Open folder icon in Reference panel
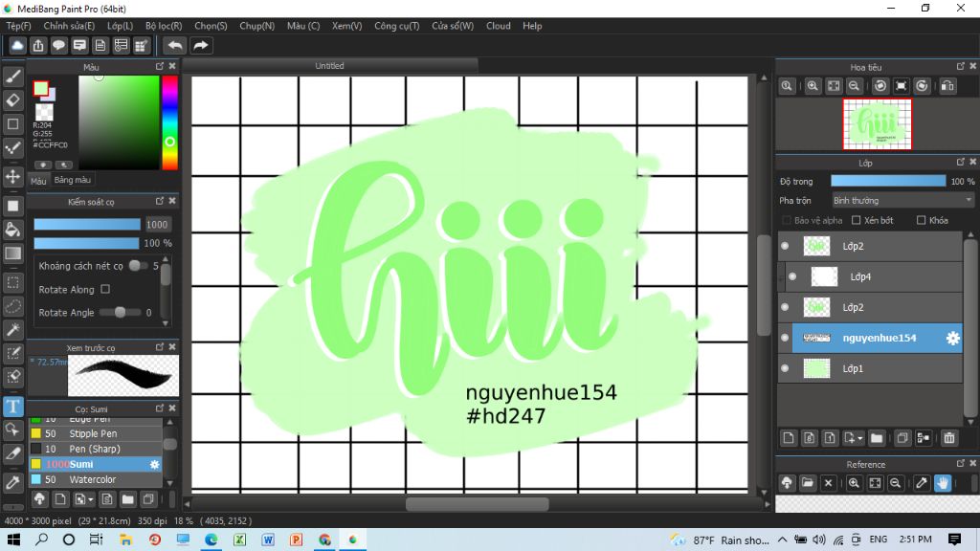Screen dimensions: 980x551 [x=808, y=483]
